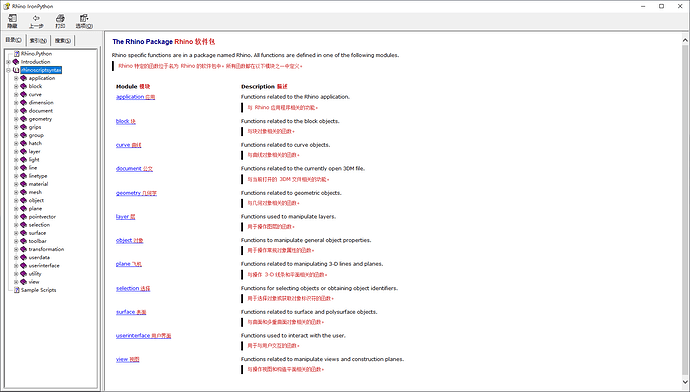Viewport: 690px width, 392px height.
Task: Click the book icon beside surface
Action: [24, 233]
